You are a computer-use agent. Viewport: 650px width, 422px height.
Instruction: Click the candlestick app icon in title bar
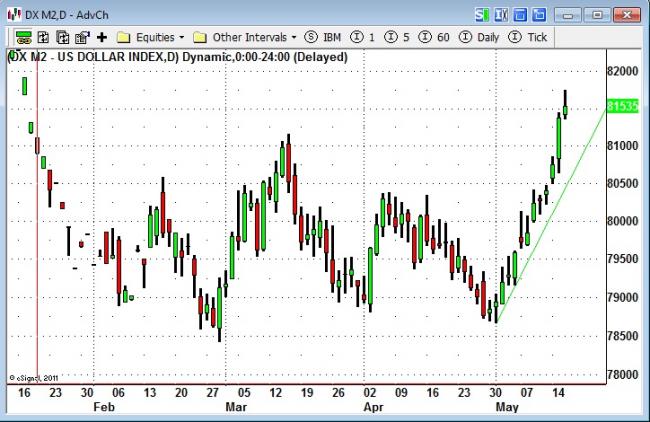[x=14, y=15]
